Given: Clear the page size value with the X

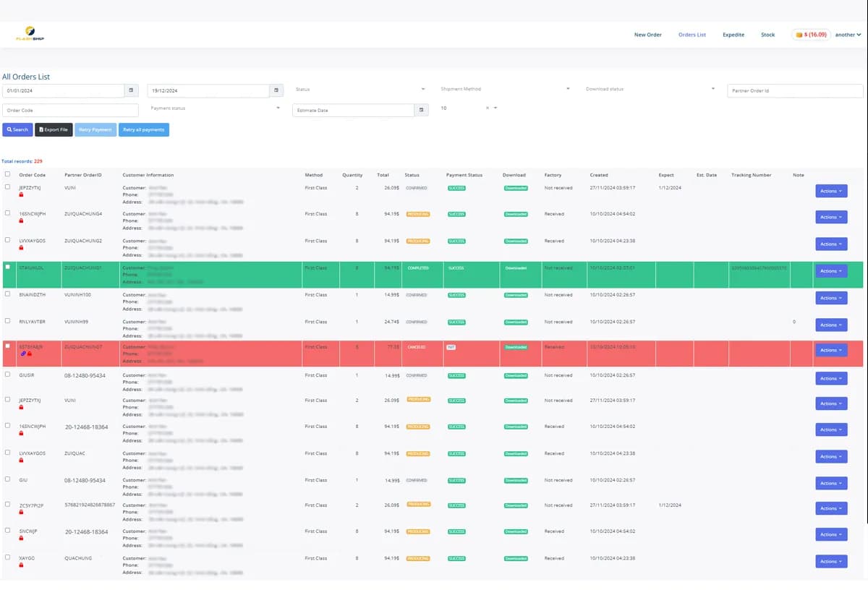Looking at the screenshot, I should click(487, 108).
